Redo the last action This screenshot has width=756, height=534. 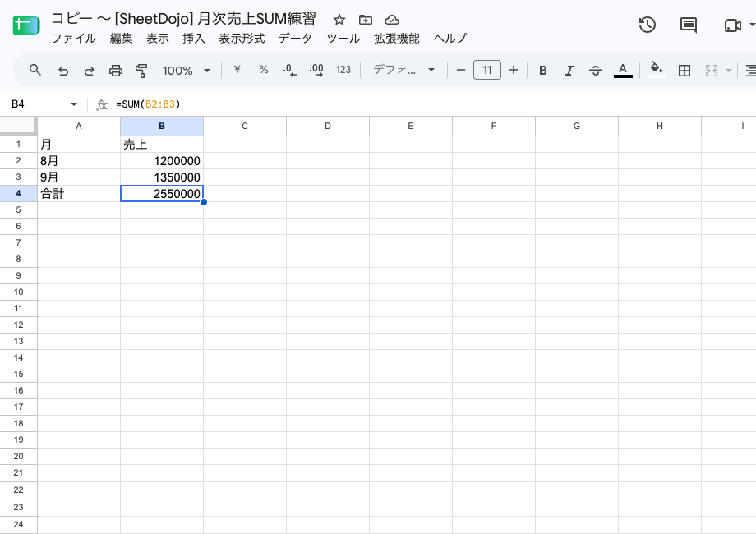tap(90, 71)
